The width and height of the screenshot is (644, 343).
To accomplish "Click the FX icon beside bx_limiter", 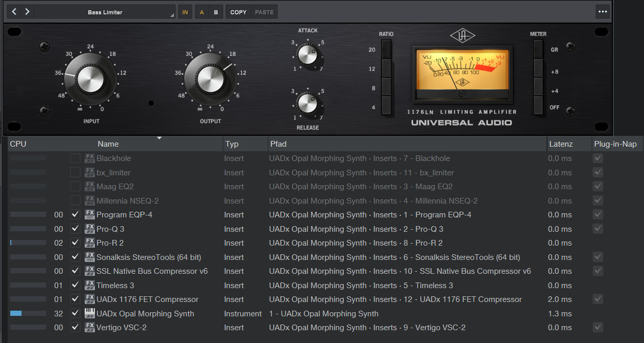I will (x=90, y=172).
